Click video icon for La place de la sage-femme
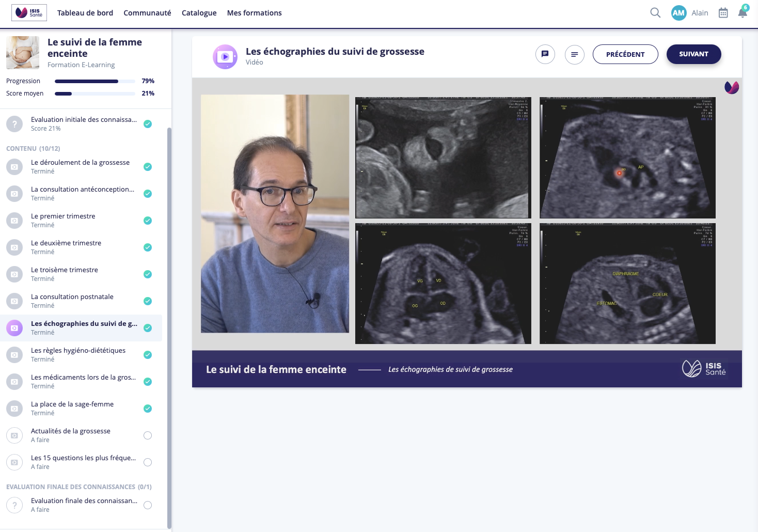The image size is (758, 532). click(14, 409)
